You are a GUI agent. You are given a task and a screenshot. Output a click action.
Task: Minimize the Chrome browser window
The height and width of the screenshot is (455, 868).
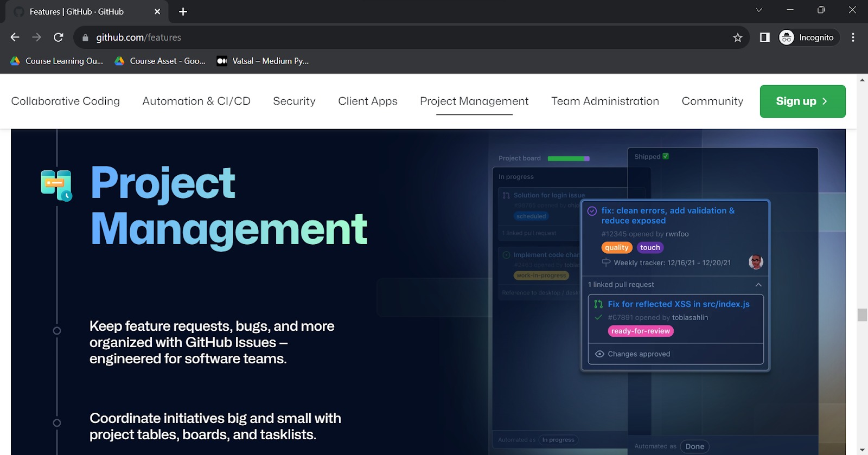(x=790, y=10)
